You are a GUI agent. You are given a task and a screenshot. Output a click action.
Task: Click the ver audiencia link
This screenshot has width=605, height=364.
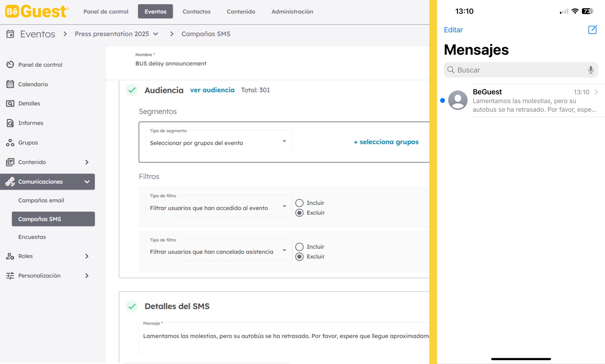tap(212, 90)
